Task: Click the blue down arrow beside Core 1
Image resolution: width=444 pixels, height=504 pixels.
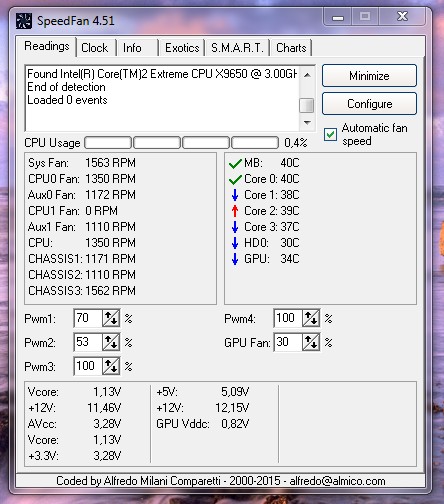Action: pyautogui.click(x=235, y=195)
